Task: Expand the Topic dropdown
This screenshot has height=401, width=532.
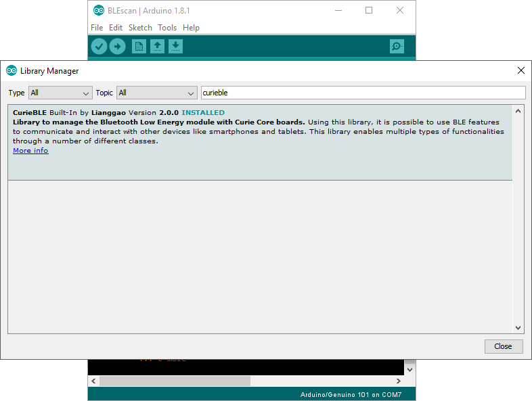Action: coord(157,93)
